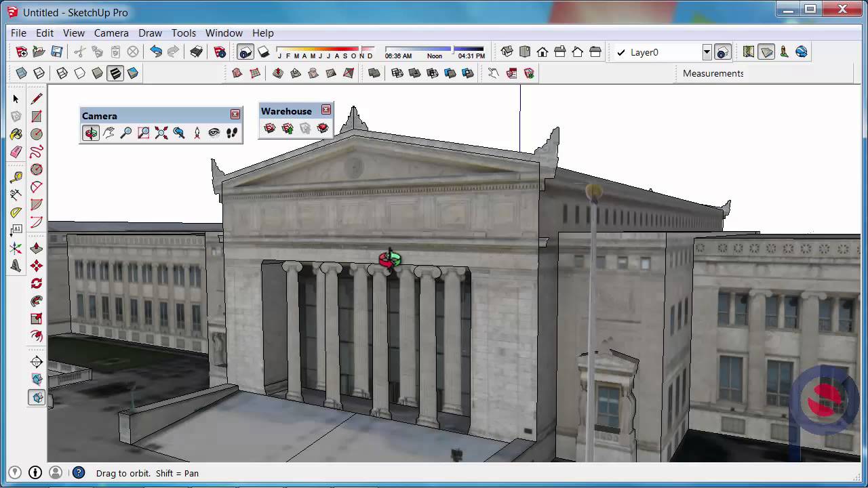Select the Move tool with red arrows

(x=37, y=266)
